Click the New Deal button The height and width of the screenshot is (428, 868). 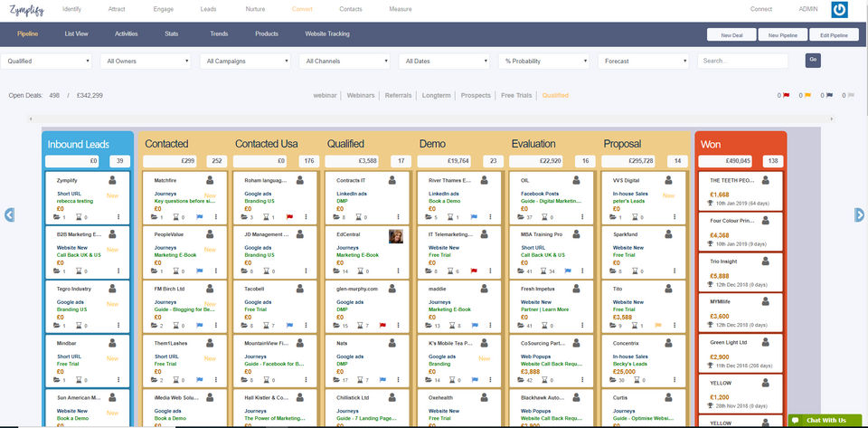(x=731, y=35)
